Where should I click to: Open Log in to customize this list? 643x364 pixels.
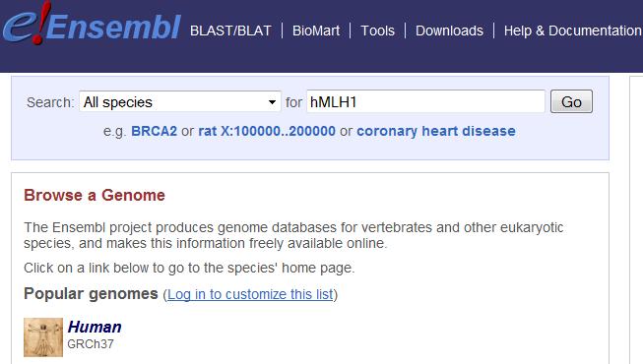[x=250, y=294]
